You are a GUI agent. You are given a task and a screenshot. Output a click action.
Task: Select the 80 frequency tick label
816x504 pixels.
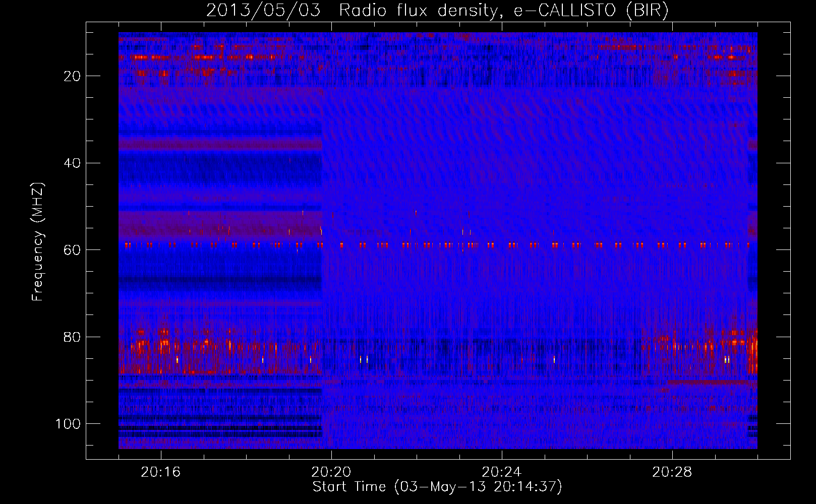72,337
